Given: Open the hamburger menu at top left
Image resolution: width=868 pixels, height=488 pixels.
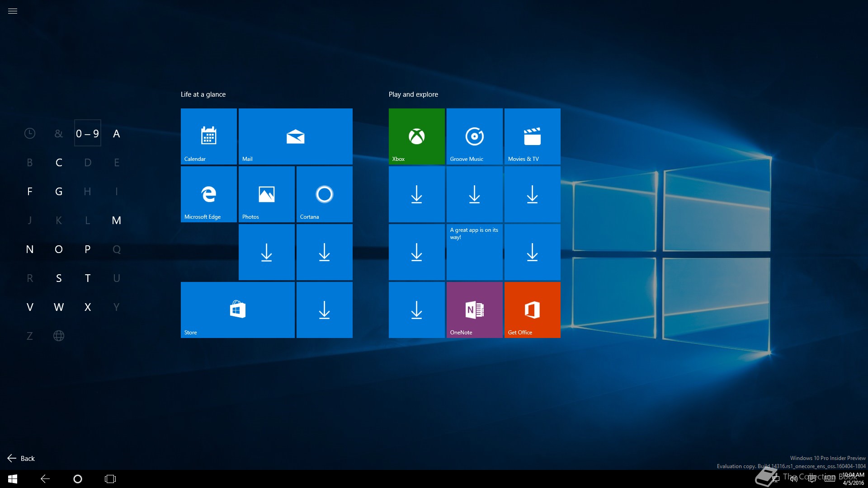Looking at the screenshot, I should (x=13, y=11).
